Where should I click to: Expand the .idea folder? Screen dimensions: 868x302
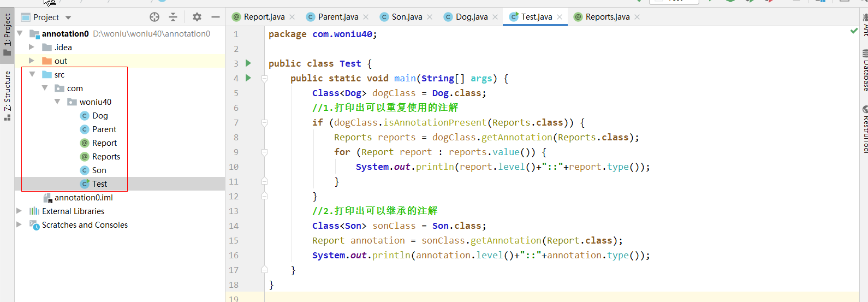pyautogui.click(x=32, y=47)
